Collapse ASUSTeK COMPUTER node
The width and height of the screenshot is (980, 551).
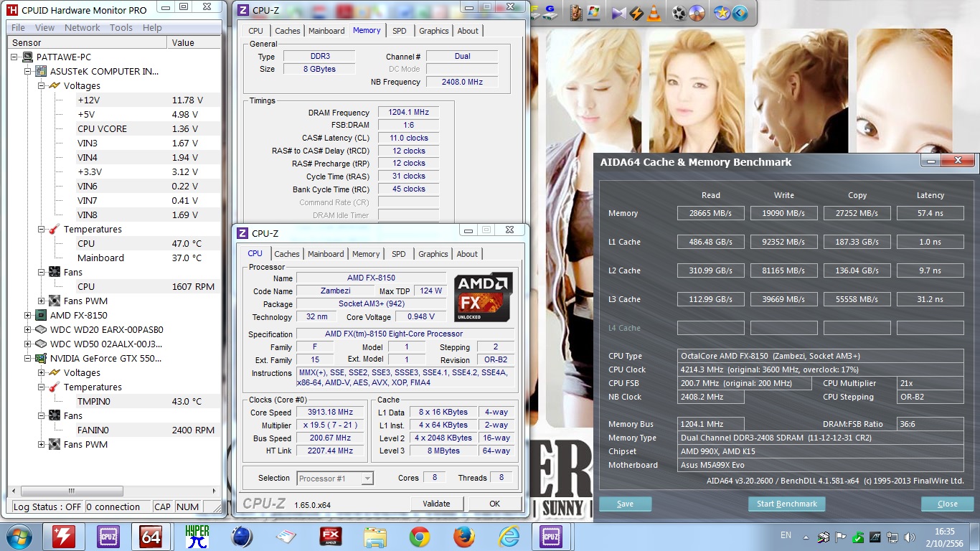[x=28, y=71]
